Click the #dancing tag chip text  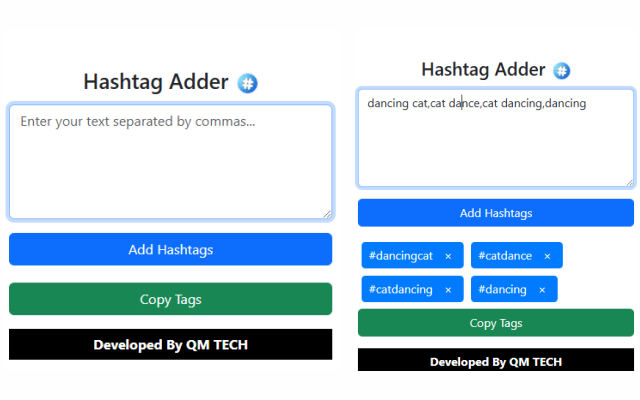502,290
